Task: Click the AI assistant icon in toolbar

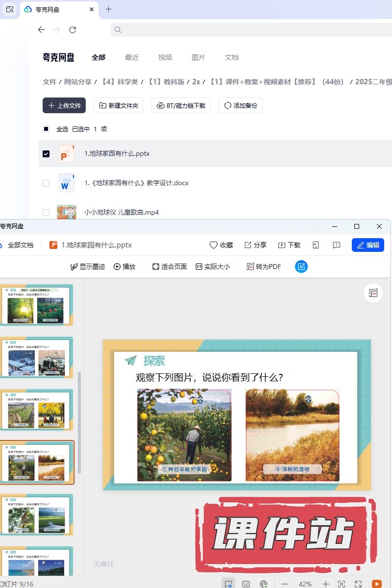Action: pos(301,267)
